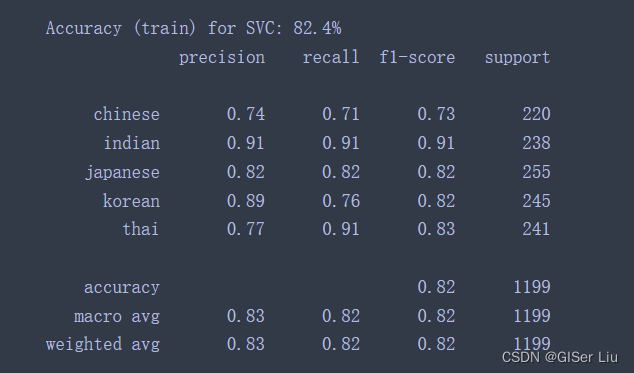
Task: Click korean recall value 0.76
Action: pos(341,201)
